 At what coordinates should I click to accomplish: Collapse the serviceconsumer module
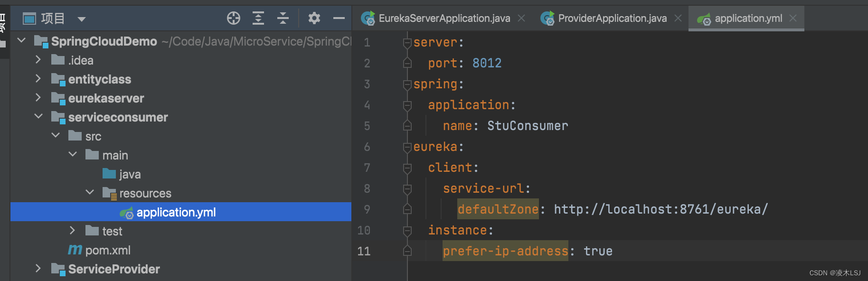(38, 116)
